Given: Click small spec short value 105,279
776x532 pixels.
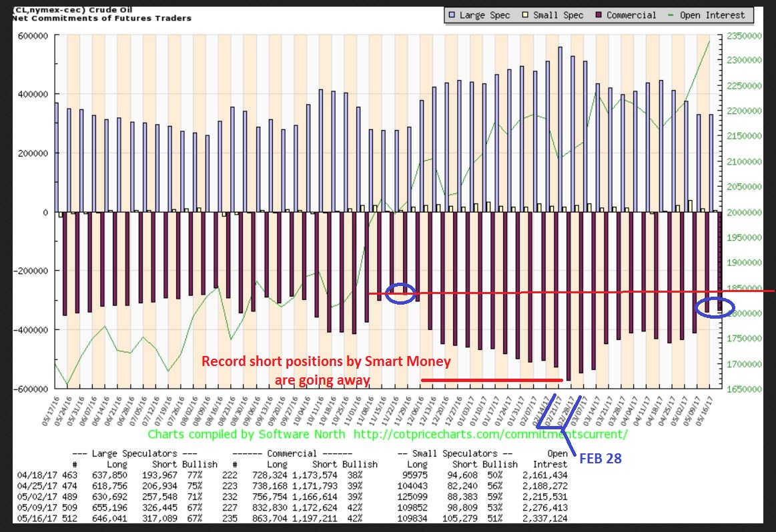Looking at the screenshot, I should pyautogui.click(x=460, y=519).
